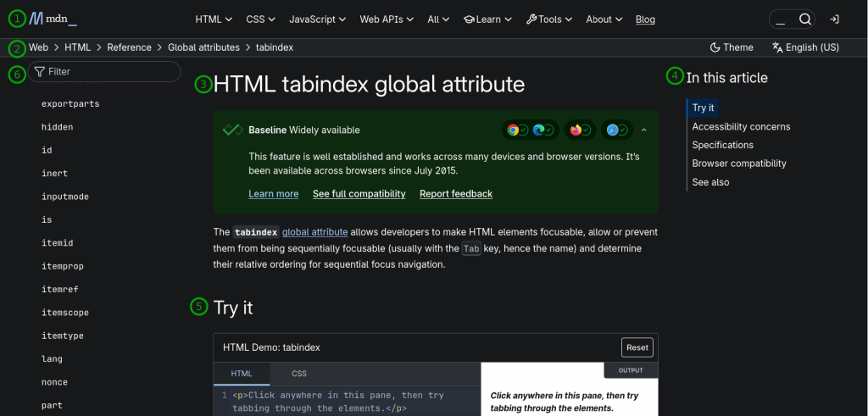Click the search magnifier icon
The width and height of the screenshot is (868, 416).
[805, 19]
